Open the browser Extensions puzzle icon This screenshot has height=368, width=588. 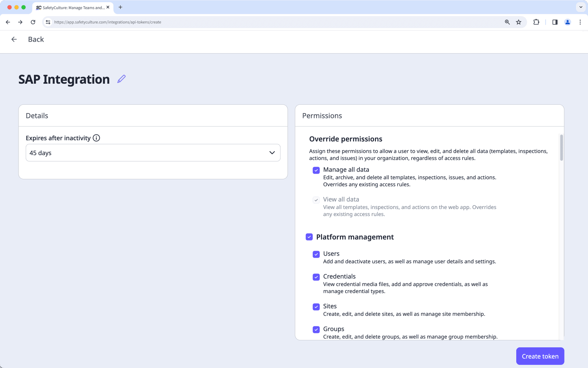[x=536, y=22]
